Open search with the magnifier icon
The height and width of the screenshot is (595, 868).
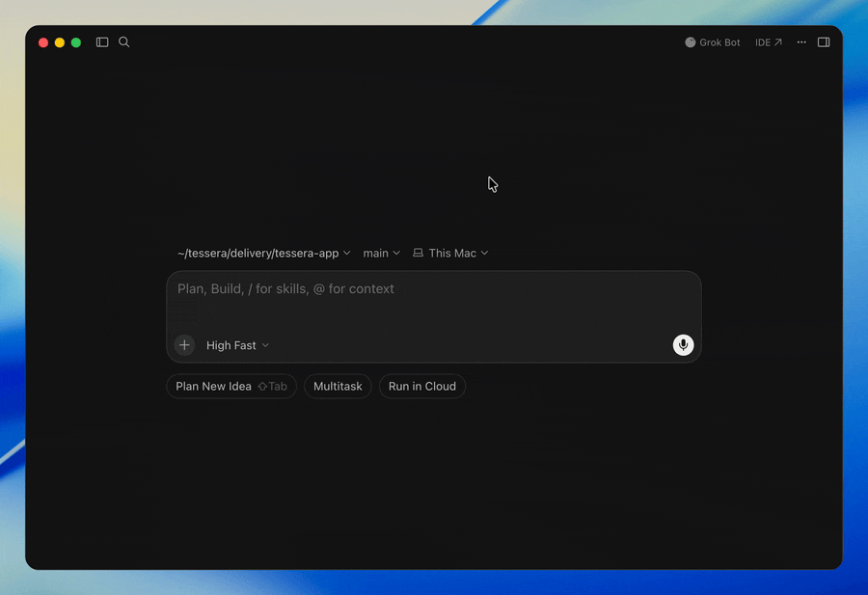click(124, 42)
